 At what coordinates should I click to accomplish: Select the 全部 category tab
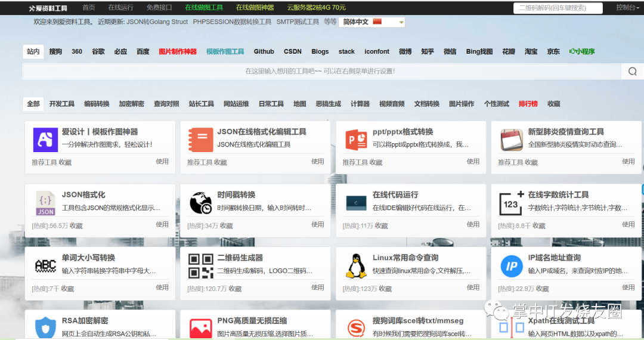coord(33,104)
